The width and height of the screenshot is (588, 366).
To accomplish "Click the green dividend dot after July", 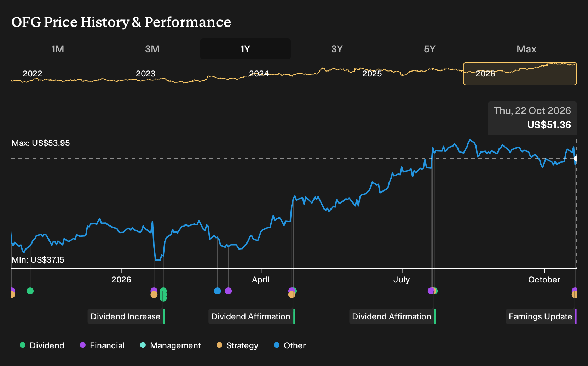I will click(435, 291).
